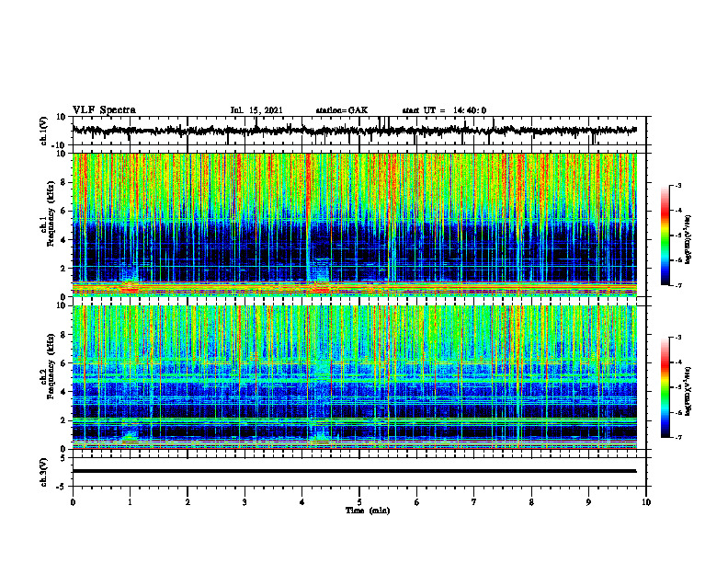Click tick label "7" on the Time axis
Viewport: 728px width, 563px height.
[474, 502]
